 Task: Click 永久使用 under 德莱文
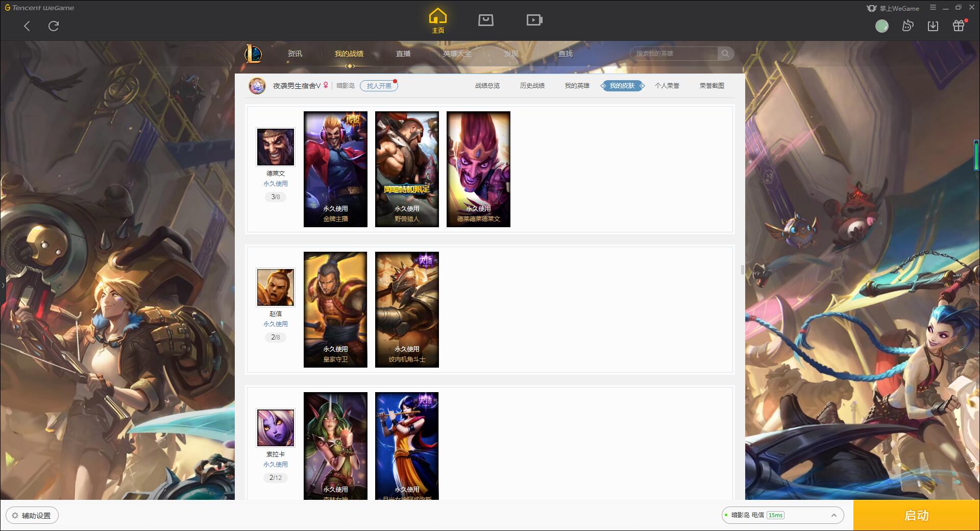tap(276, 184)
